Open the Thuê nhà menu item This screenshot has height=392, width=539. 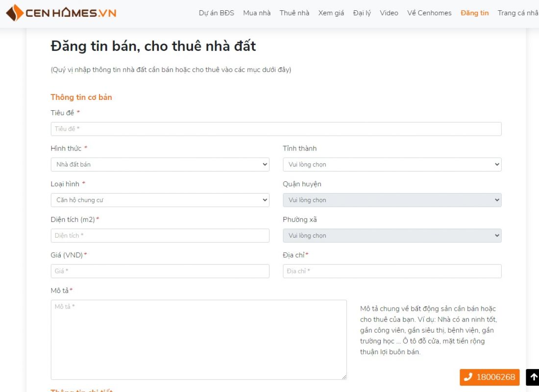pos(294,13)
